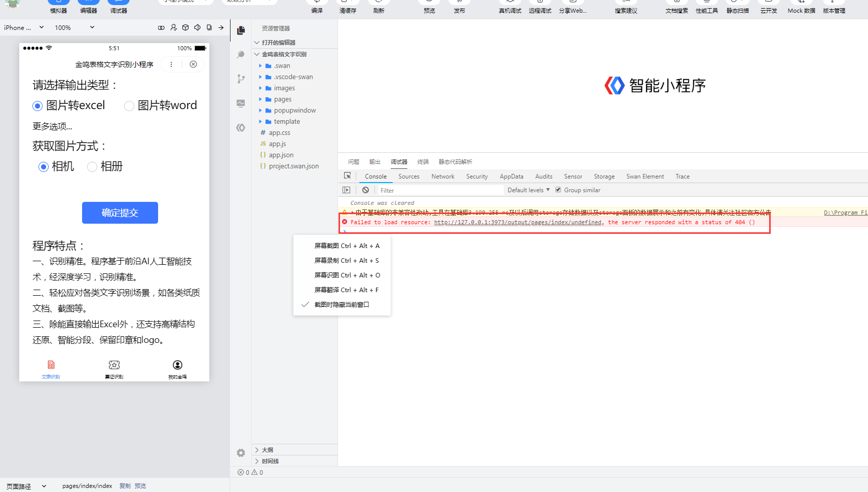Select the 相册 radio option

click(x=92, y=167)
